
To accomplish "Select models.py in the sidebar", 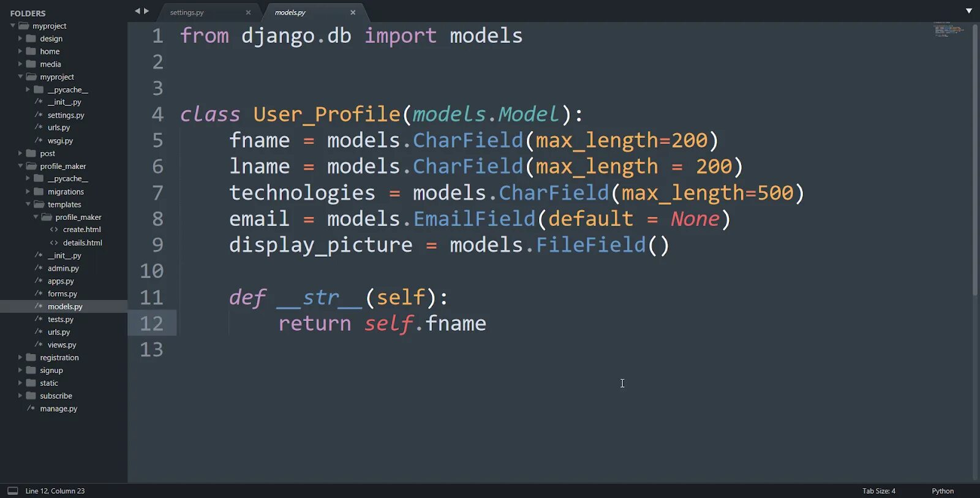I will tap(65, 306).
